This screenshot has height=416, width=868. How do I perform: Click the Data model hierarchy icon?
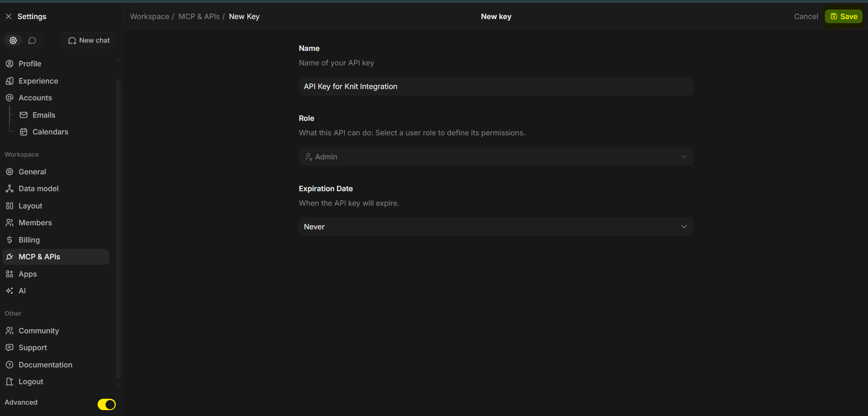[10, 188]
